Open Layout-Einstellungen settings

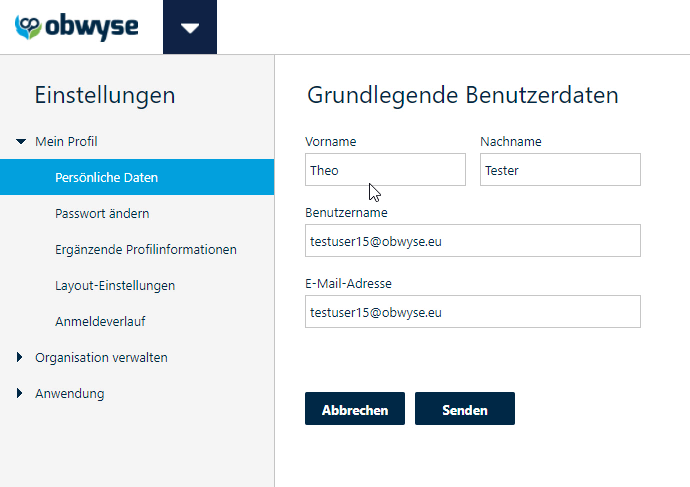point(115,286)
